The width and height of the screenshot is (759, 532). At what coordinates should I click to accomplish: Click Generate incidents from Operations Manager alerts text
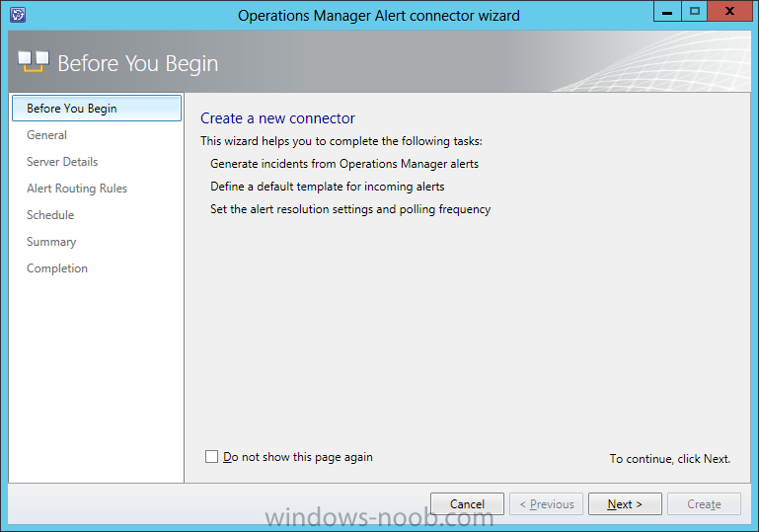(x=344, y=164)
